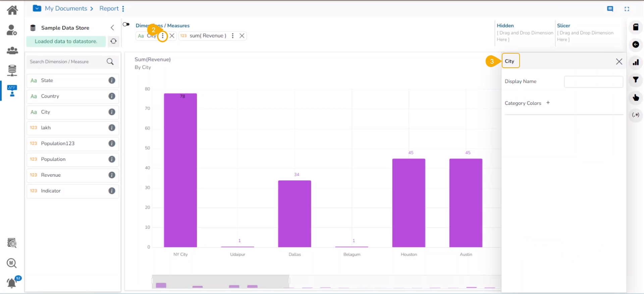Open the sum(Revenue) options menu
This screenshot has height=294, width=644.
coord(232,36)
